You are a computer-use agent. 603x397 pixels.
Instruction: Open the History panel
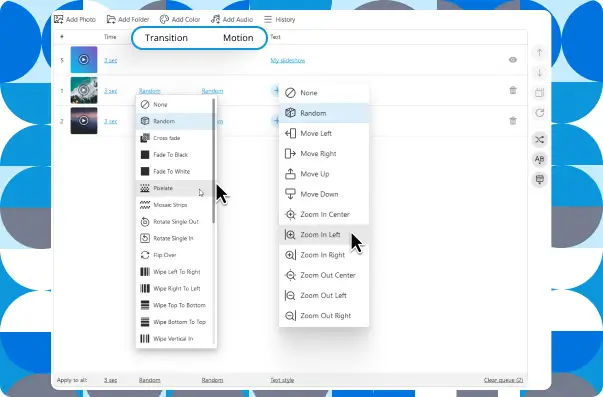(x=280, y=19)
